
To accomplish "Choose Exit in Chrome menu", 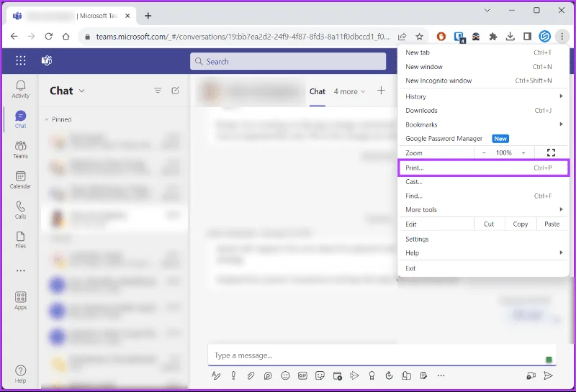I will (483, 268).
